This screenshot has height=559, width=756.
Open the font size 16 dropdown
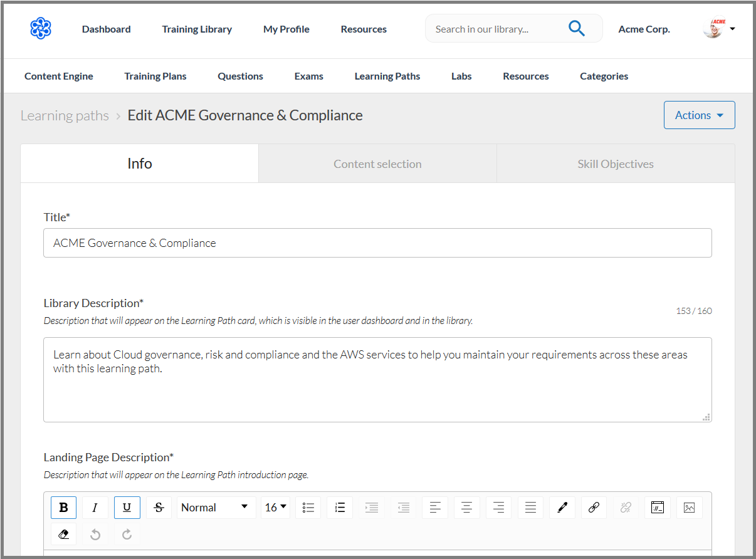[276, 508]
